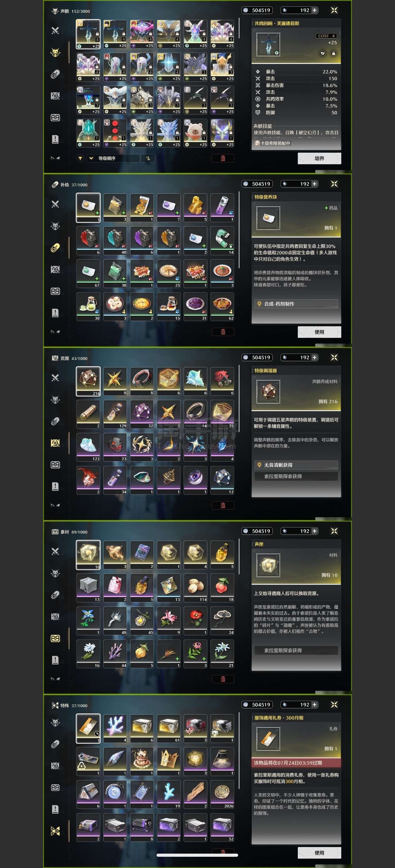The image size is (395, 868).
Task: Select the teddy bear echo in the 声骸 grid
Action: 195,132
